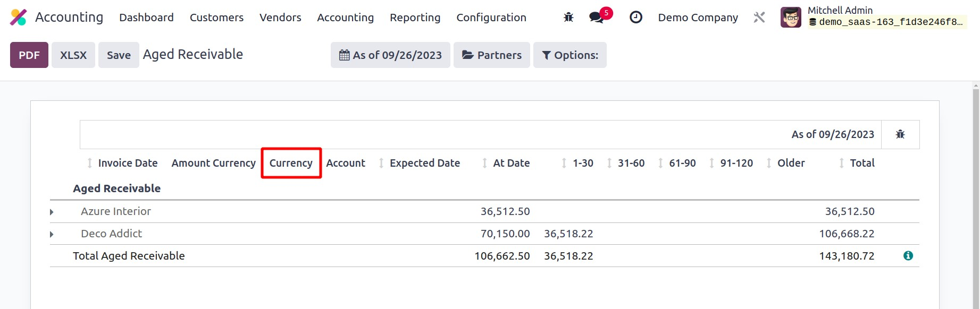The image size is (980, 309).
Task: Open the As of 09/26/2023 date picker
Action: pos(390,55)
